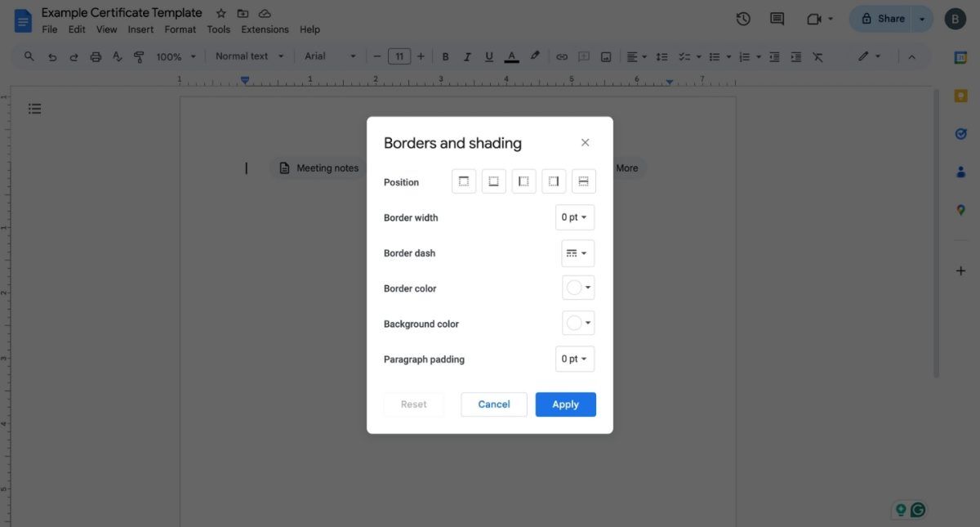Open the Paragraph padding dropdown

(x=574, y=358)
